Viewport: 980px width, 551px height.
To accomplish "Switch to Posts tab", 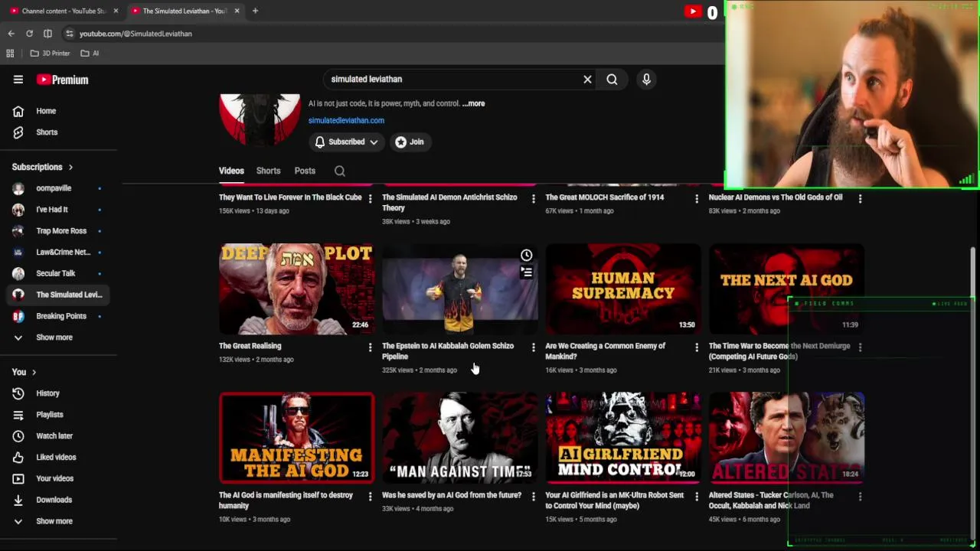I will (x=305, y=171).
